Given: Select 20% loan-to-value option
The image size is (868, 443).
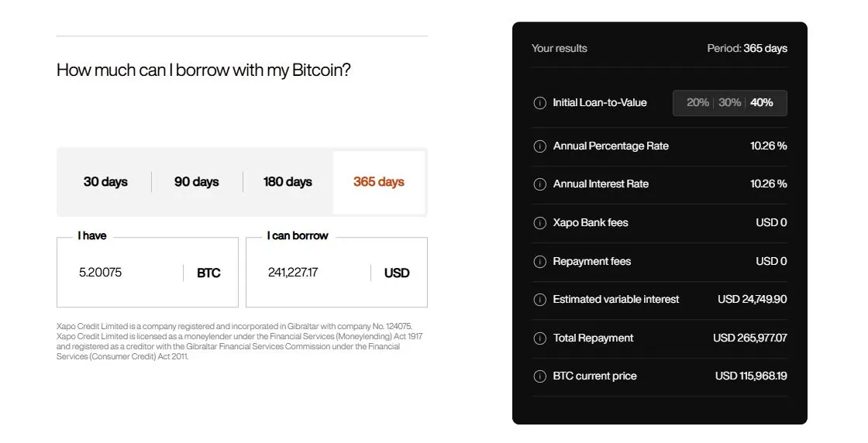Looking at the screenshot, I should click(697, 103).
